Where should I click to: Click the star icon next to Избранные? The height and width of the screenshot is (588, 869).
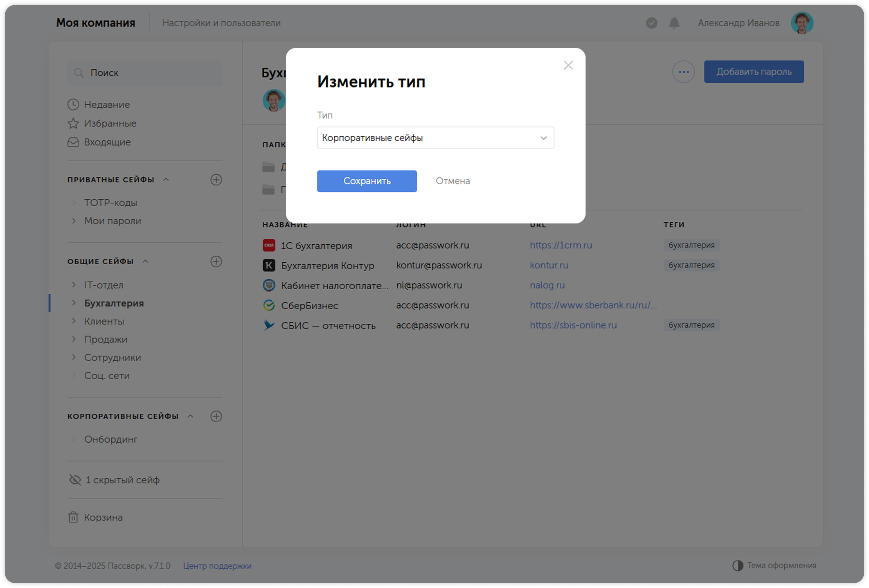tap(73, 123)
